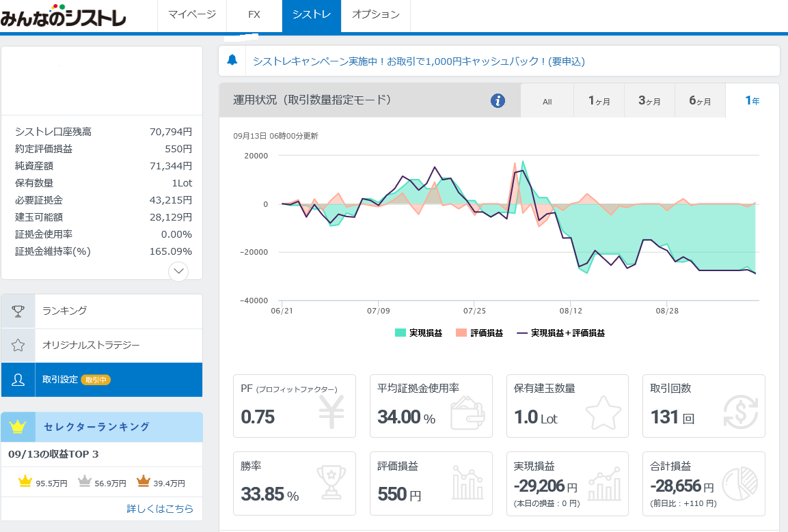Click the blue info icon
The height and width of the screenshot is (532, 788).
(498, 101)
